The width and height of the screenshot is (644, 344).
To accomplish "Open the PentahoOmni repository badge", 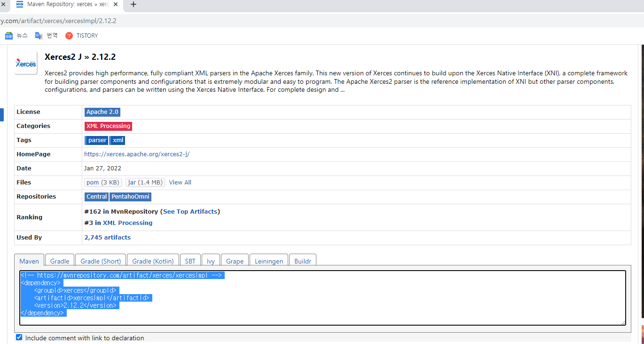I will pos(130,197).
